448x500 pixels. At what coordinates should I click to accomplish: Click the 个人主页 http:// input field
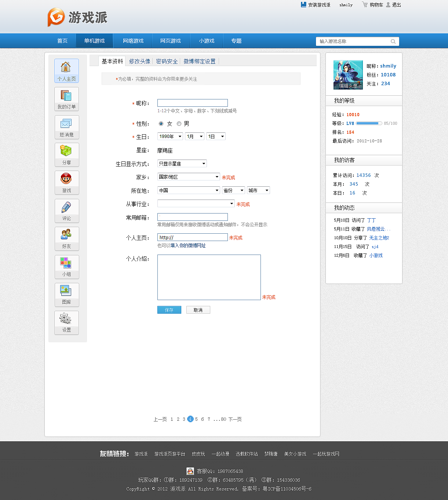(x=193, y=237)
